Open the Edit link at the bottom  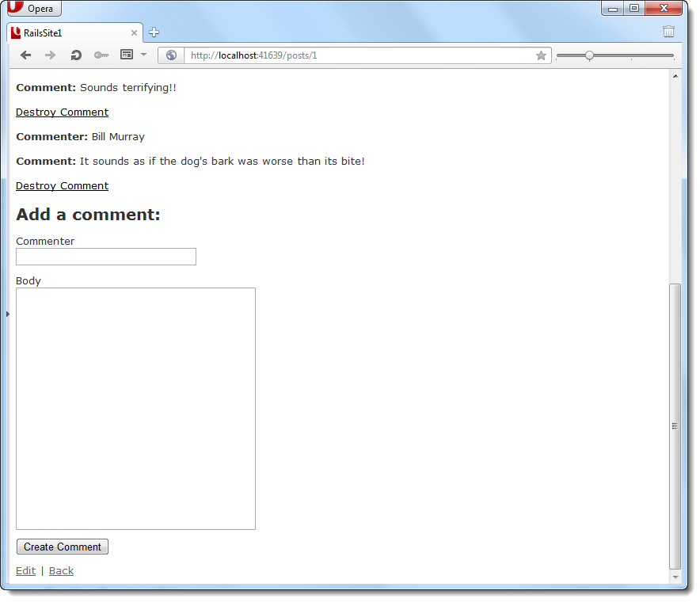(x=25, y=570)
